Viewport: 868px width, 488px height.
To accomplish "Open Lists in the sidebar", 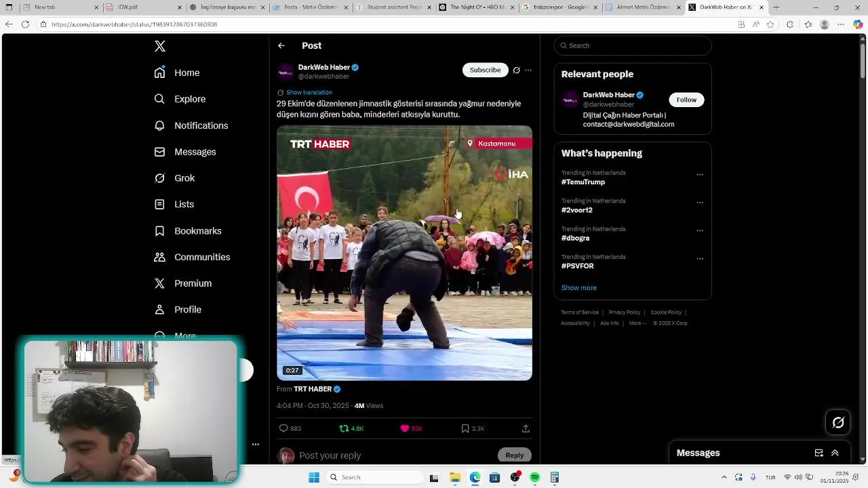I will coord(174,204).
